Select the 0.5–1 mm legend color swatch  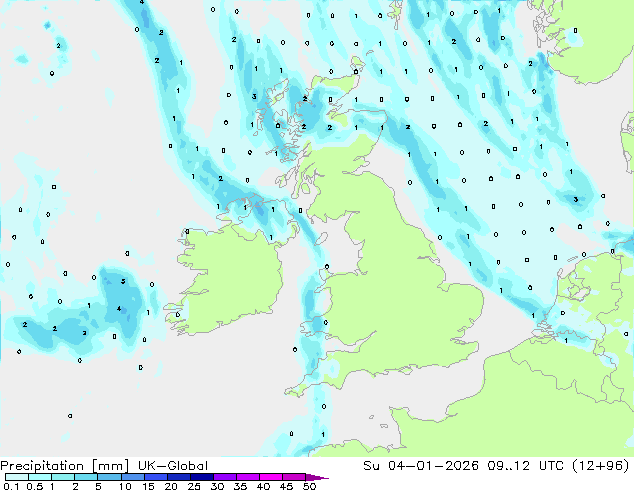[x=40, y=477]
